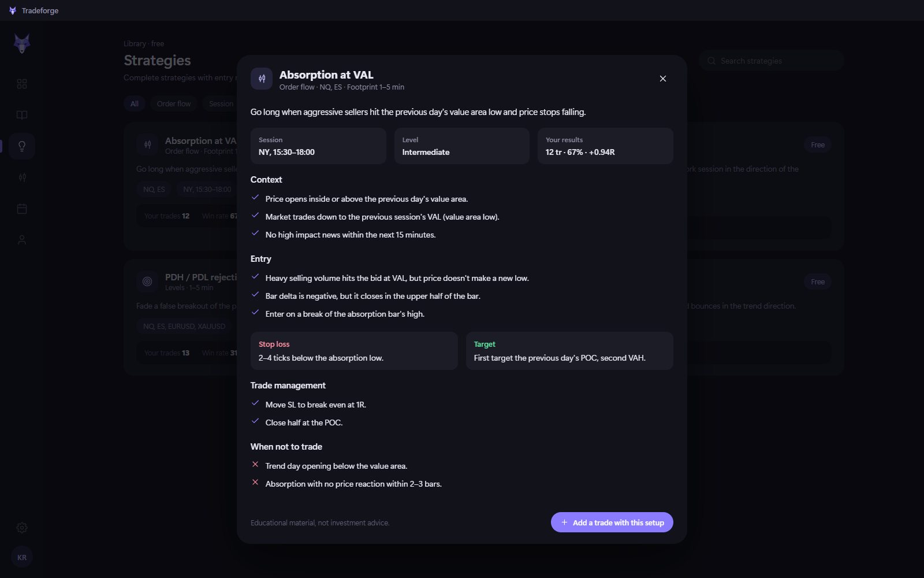Open the candlestick chart icon in sidebar
Viewport: 924px width, 578px height.
[x=22, y=177]
